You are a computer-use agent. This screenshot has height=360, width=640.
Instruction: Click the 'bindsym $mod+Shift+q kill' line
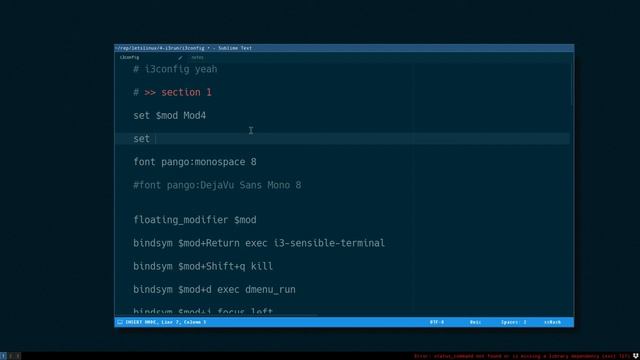203,267
